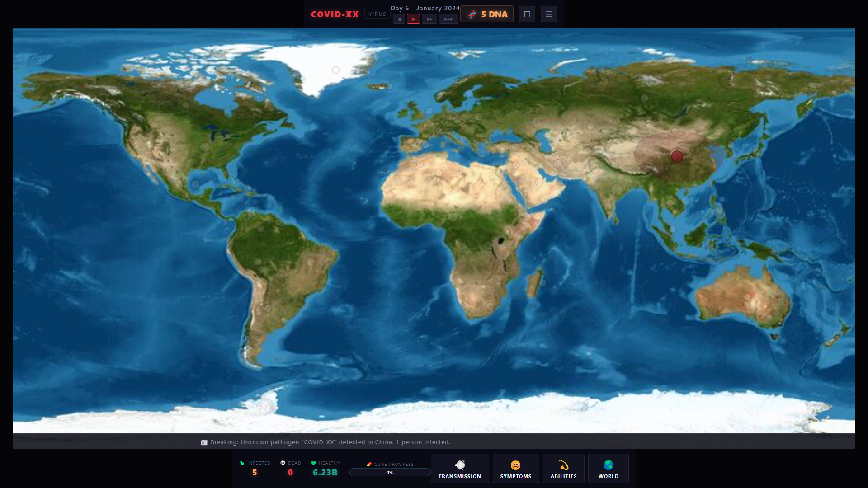Switch to double fast-forward speed
The image size is (868, 488).
[429, 19]
